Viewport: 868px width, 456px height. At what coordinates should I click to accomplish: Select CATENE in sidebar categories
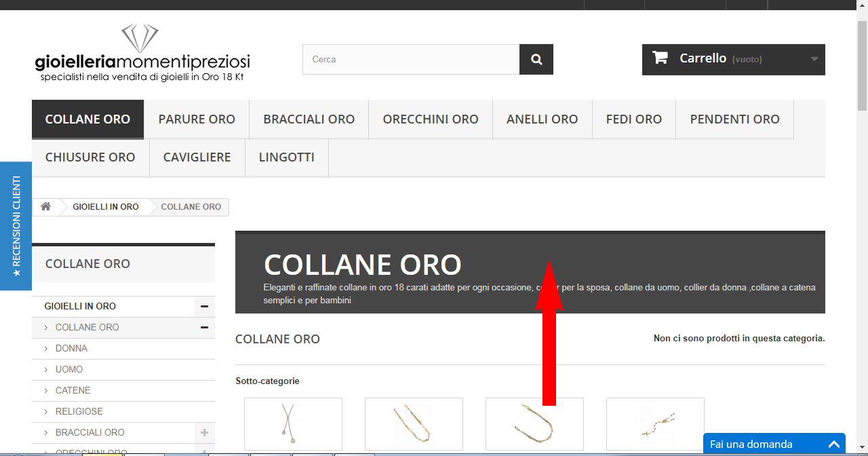73,391
